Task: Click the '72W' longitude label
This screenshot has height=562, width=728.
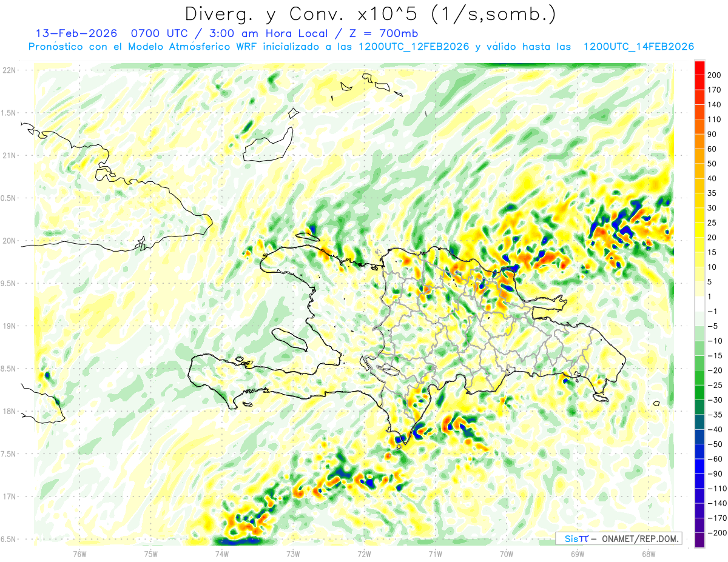Action: point(364,553)
